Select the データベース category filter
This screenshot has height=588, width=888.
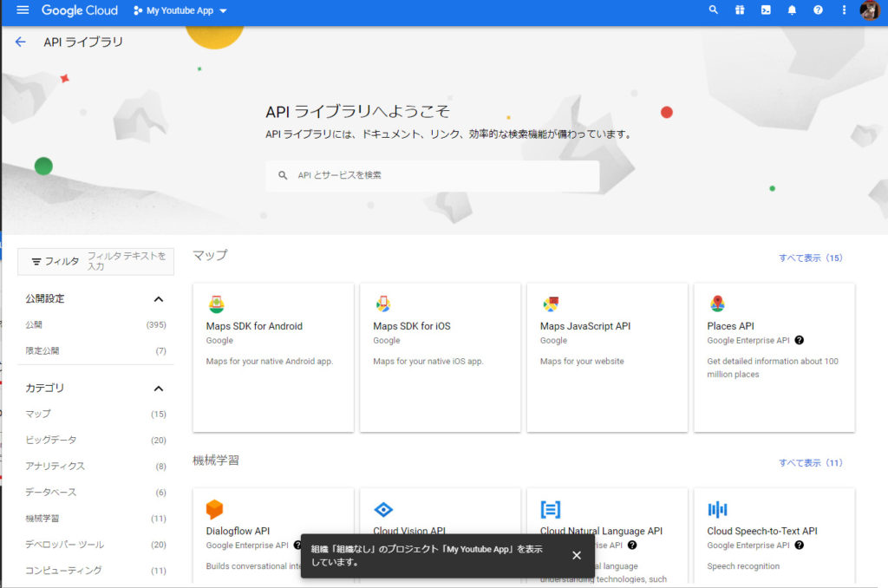(x=95, y=493)
